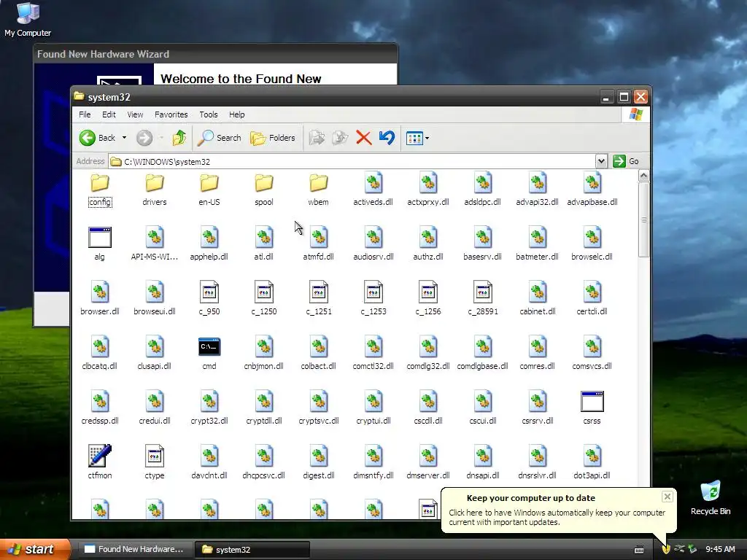747x560 pixels.
Task: Select the browseui.dll file
Action: (x=155, y=298)
